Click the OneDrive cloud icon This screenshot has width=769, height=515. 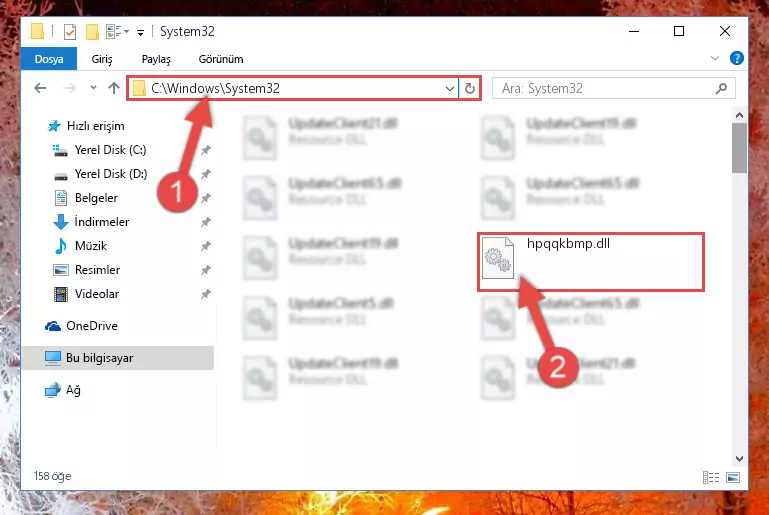[52, 326]
